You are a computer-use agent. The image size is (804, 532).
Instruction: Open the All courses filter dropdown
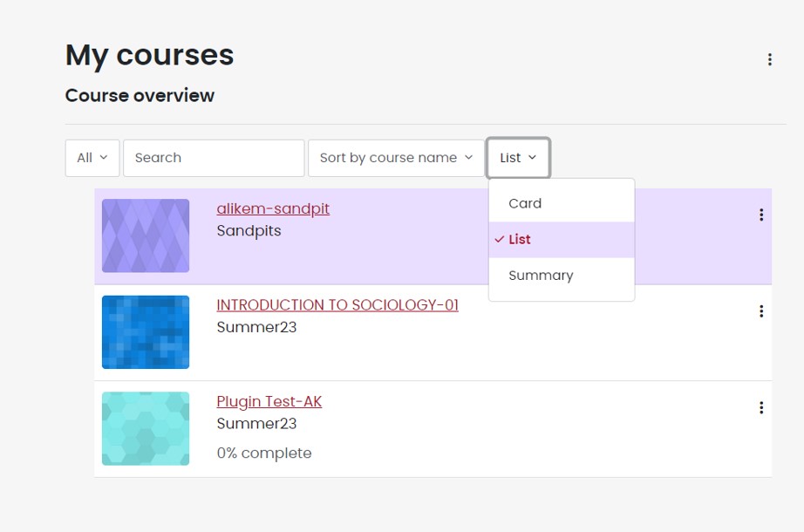(x=92, y=158)
